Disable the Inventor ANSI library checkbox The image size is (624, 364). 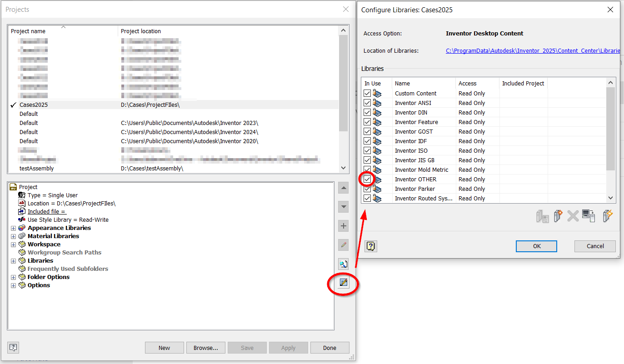tap(367, 103)
